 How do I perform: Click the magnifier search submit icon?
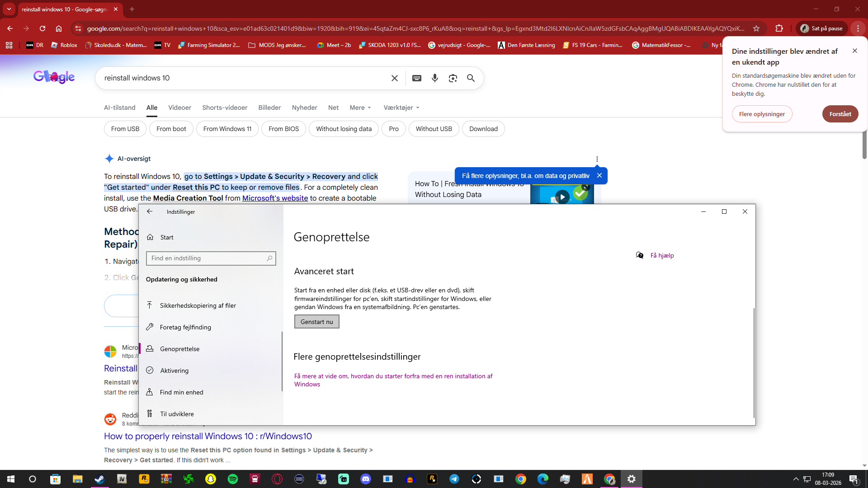coord(471,78)
